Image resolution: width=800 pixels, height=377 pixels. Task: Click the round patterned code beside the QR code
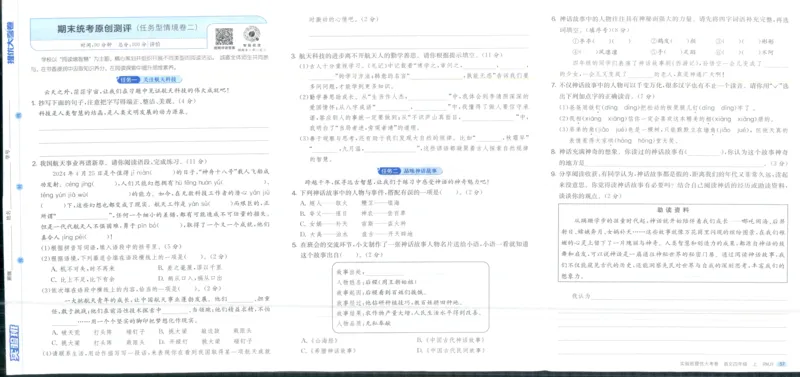click(252, 35)
